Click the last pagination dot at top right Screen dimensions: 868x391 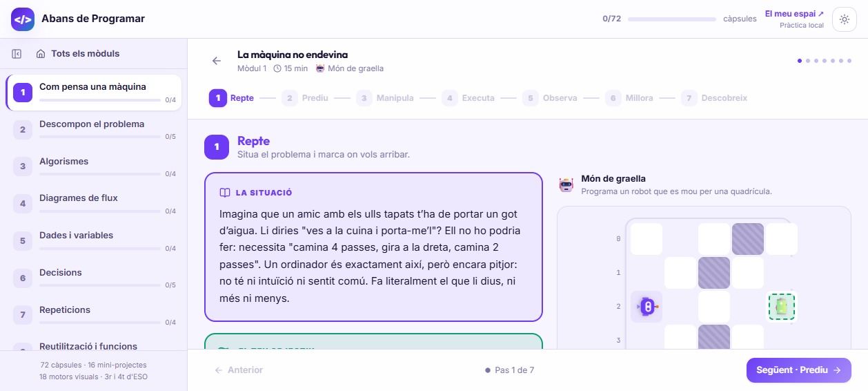tap(849, 61)
